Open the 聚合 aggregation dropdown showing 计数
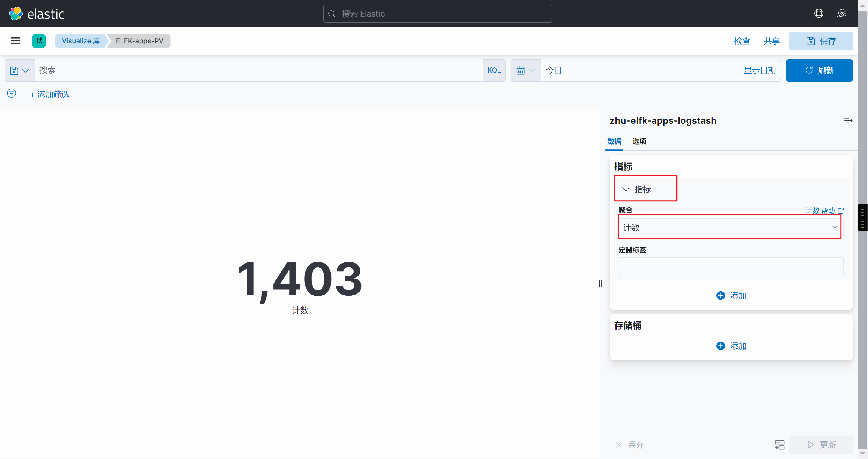This screenshot has width=868, height=459. (x=731, y=227)
